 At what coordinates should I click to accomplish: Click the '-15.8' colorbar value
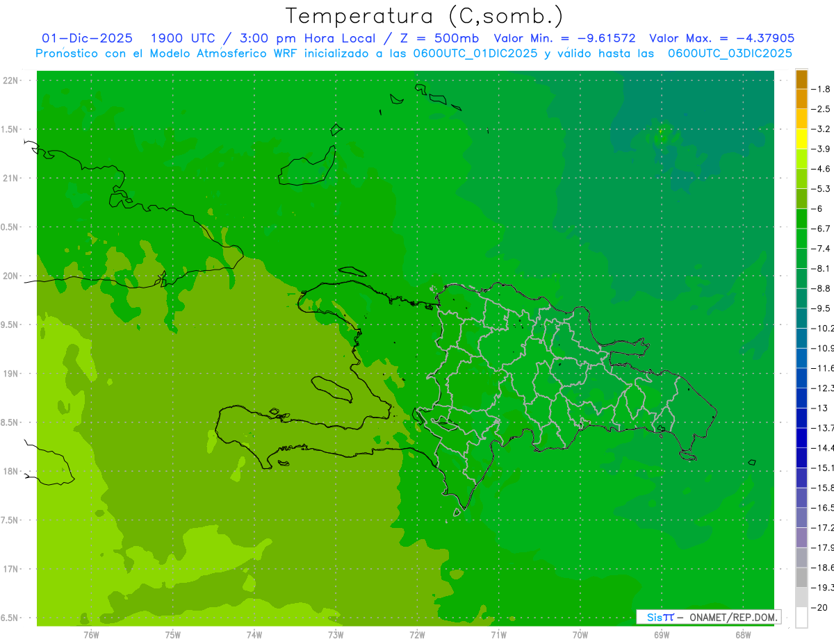click(x=822, y=488)
